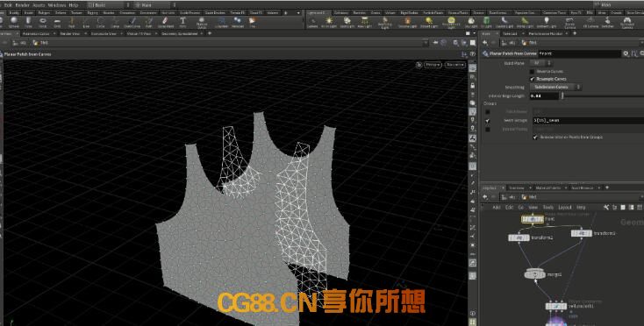The image size is (644, 326).
Task: Enable the Reverse Curves checkbox
Action: click(x=533, y=71)
